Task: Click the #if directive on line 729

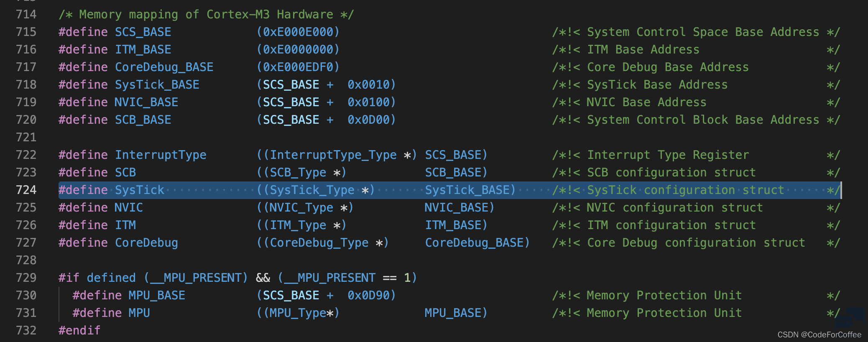Action: [x=69, y=278]
